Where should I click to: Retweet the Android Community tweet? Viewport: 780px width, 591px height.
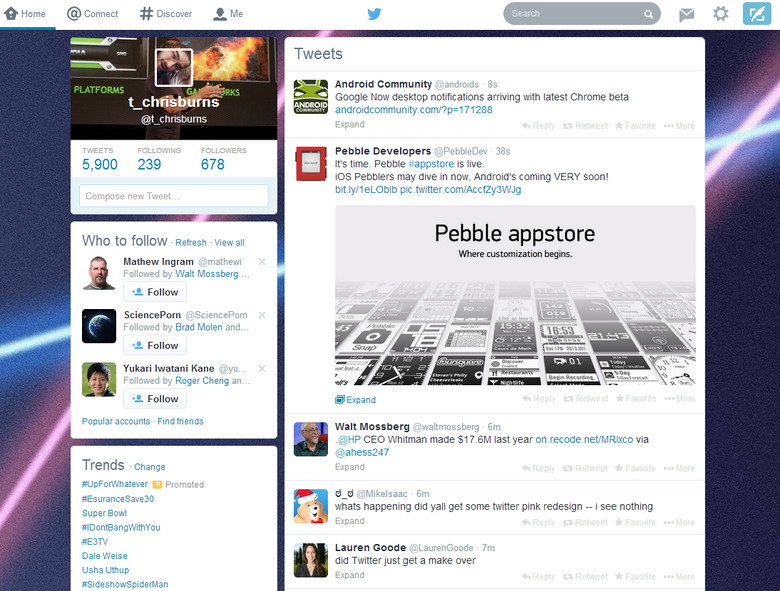pyautogui.click(x=585, y=126)
